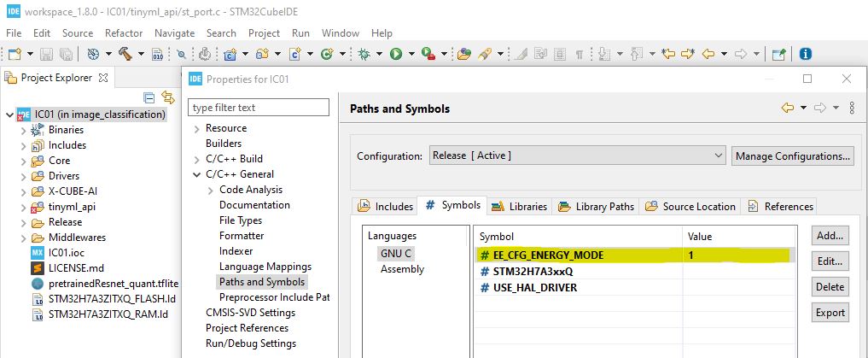Close the Project Explorer view tab

pos(103,78)
